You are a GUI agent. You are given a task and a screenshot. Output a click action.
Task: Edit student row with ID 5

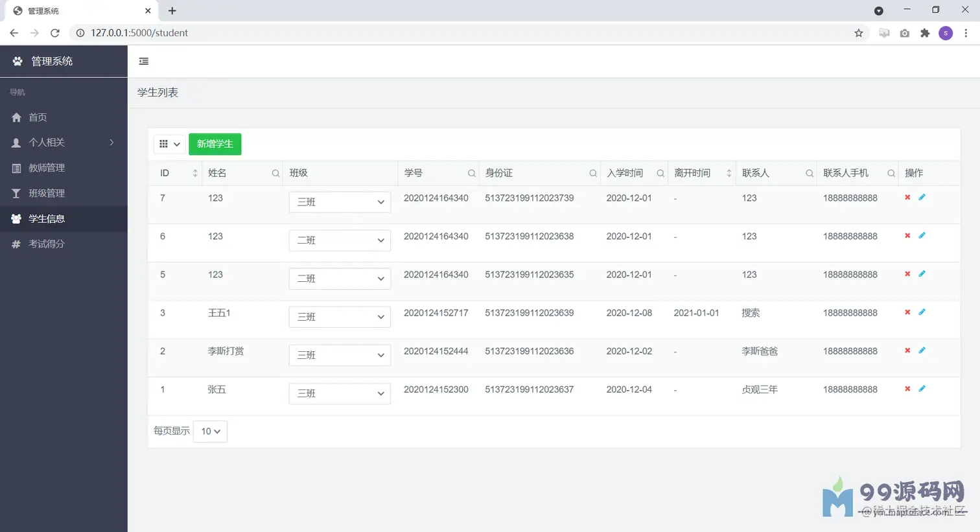tap(922, 273)
